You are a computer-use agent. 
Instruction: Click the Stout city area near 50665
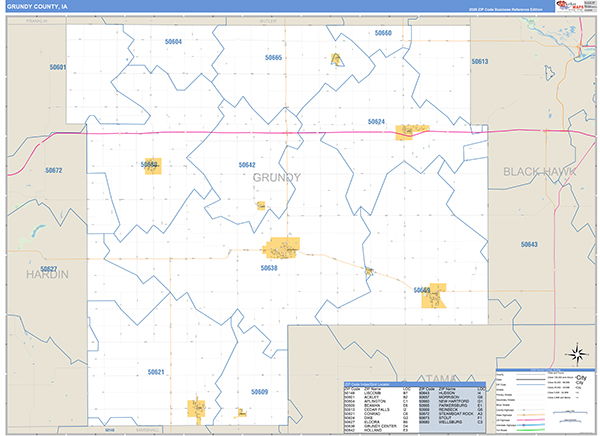tap(336, 59)
